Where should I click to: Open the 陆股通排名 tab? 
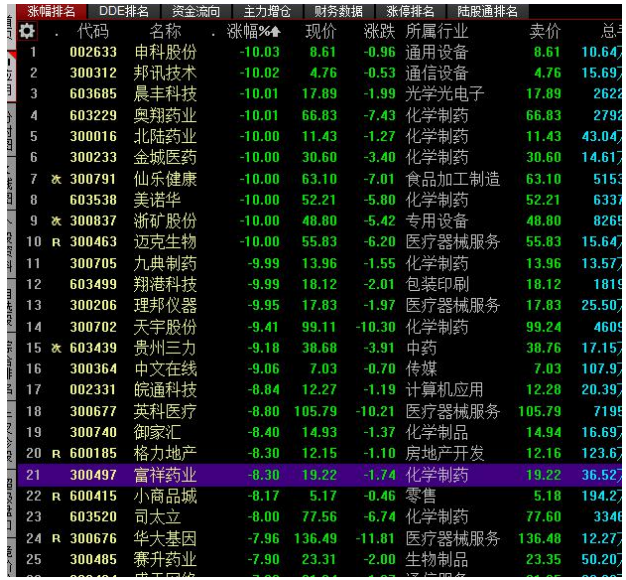pyautogui.click(x=487, y=11)
